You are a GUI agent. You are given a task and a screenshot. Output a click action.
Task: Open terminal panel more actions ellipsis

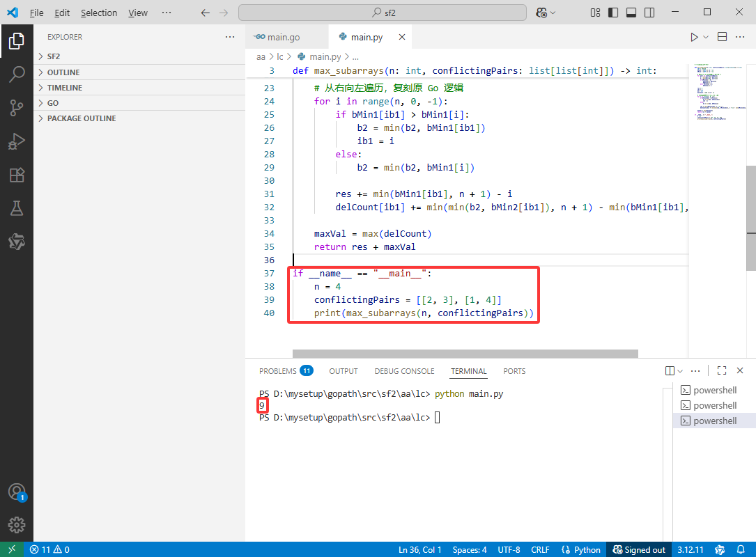click(695, 370)
